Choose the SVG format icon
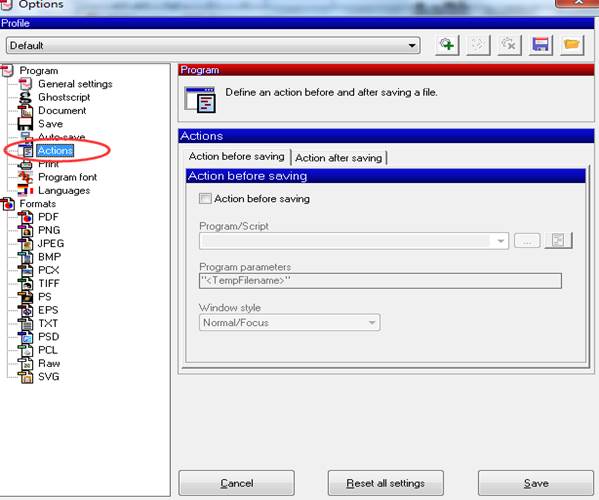 point(26,377)
